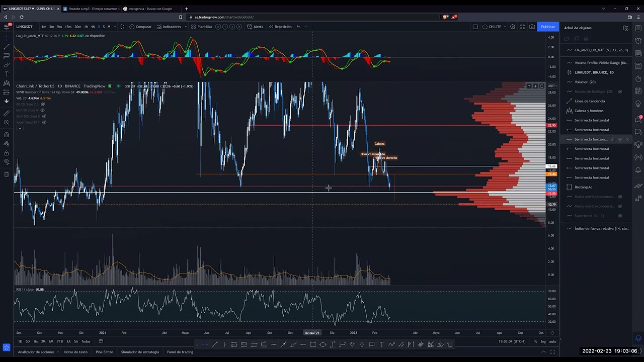Switch to the Notas de texto tab

75,352
